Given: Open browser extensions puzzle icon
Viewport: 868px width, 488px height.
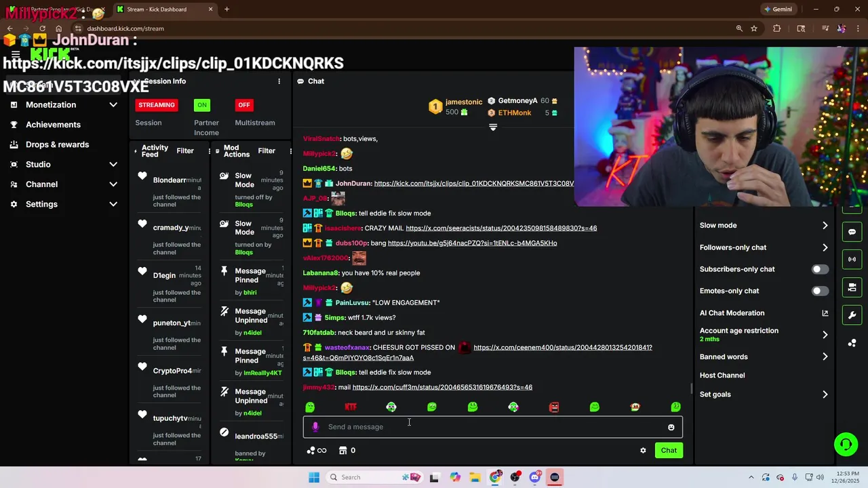Looking at the screenshot, I should click(x=777, y=28).
